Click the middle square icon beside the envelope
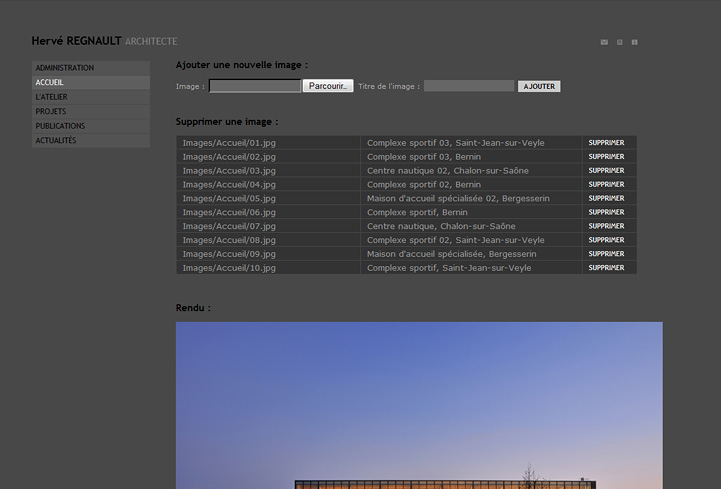 pos(619,42)
